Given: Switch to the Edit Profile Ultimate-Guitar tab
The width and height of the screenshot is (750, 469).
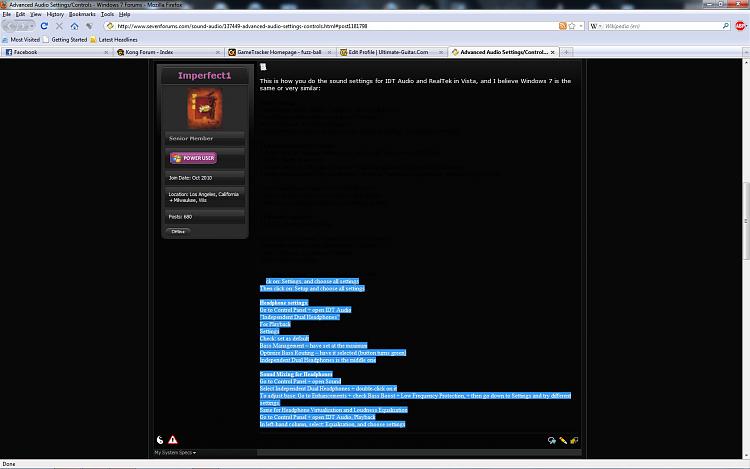Looking at the screenshot, I should tap(391, 52).
